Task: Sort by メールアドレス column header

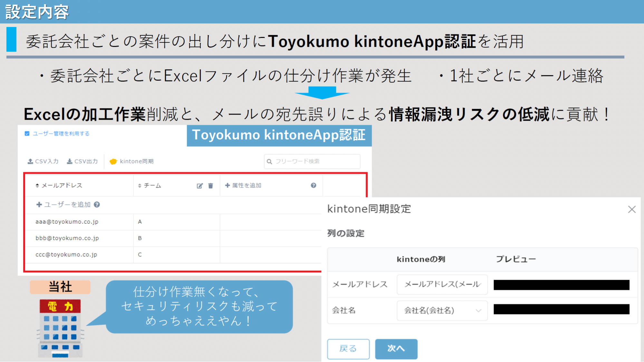Action: 59,185
